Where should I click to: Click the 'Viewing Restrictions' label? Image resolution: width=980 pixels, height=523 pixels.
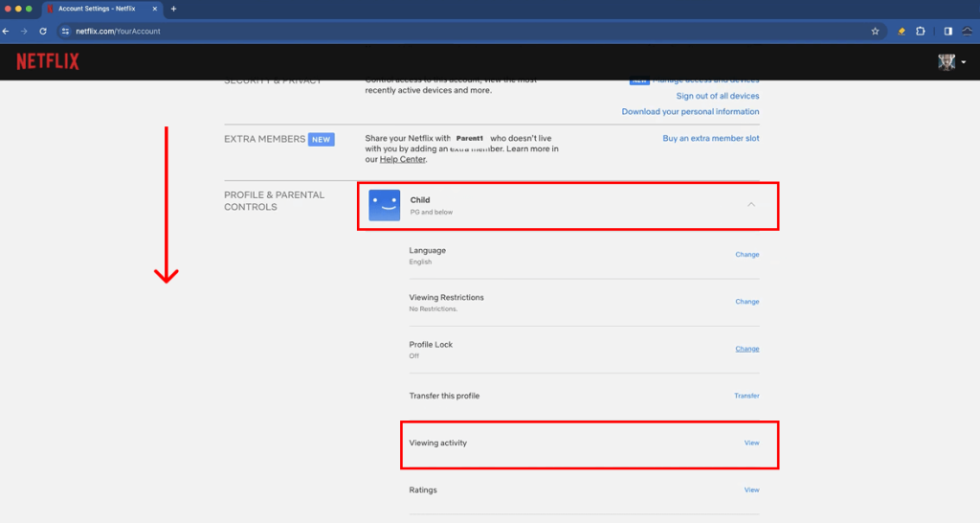(446, 297)
